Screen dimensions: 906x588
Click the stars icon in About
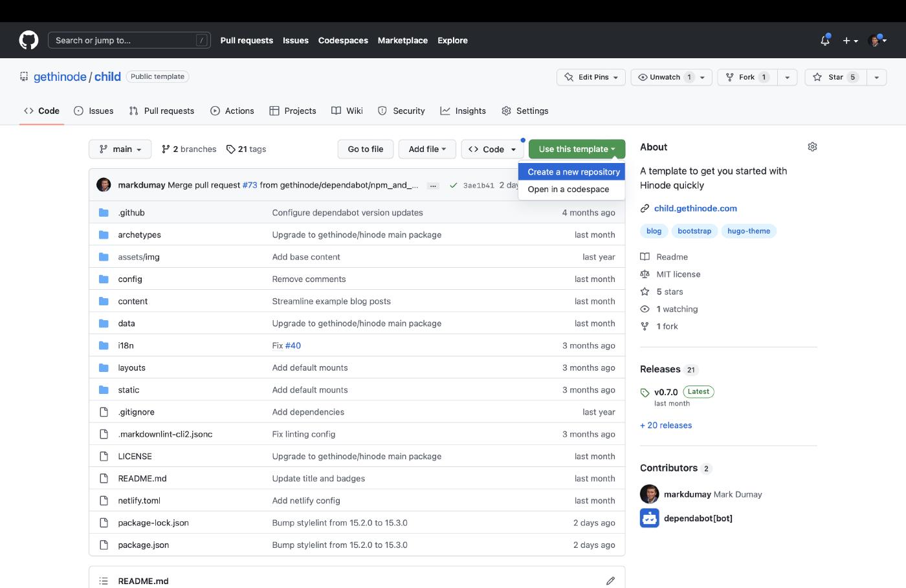point(645,292)
